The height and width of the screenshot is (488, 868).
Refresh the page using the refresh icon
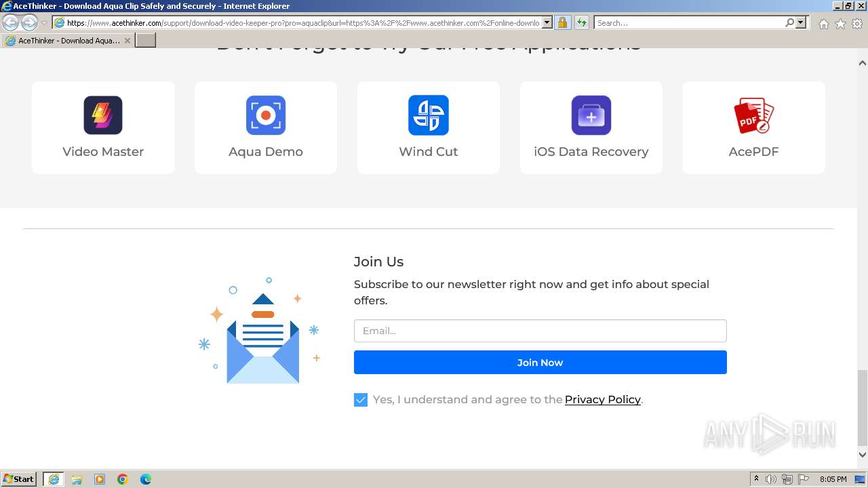[581, 23]
